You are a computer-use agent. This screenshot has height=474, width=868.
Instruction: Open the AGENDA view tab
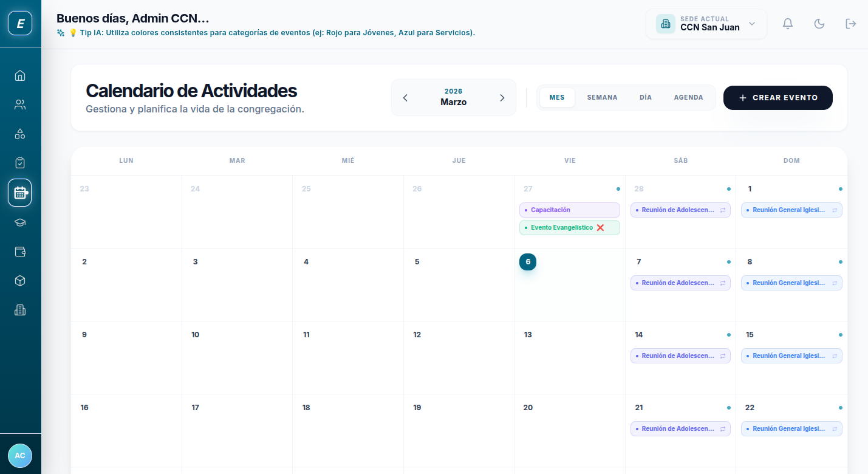689,97
